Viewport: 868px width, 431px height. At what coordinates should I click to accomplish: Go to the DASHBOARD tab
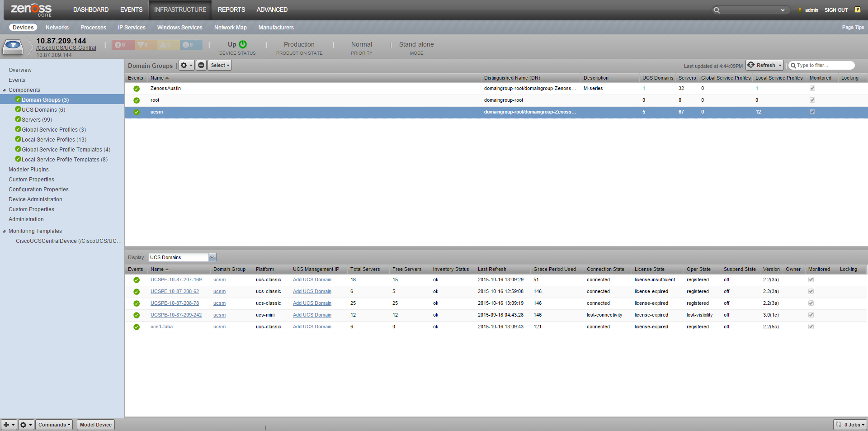91,9
